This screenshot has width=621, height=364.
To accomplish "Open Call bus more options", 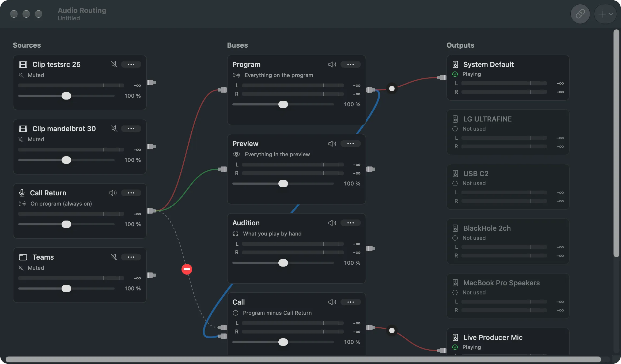I will (x=351, y=302).
